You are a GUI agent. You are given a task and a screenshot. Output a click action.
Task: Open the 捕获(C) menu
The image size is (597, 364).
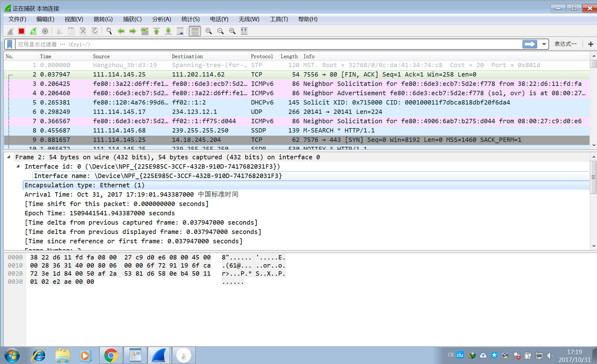[132, 19]
